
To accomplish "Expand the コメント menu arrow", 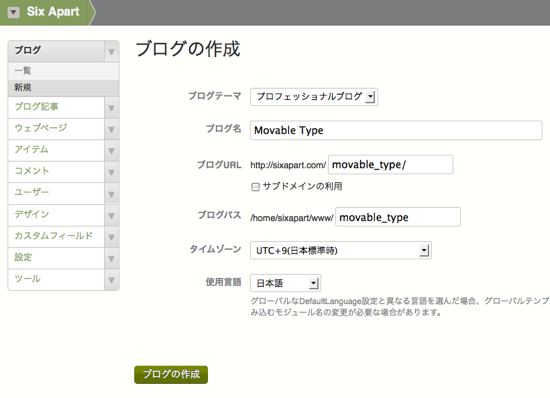I will 112,172.
